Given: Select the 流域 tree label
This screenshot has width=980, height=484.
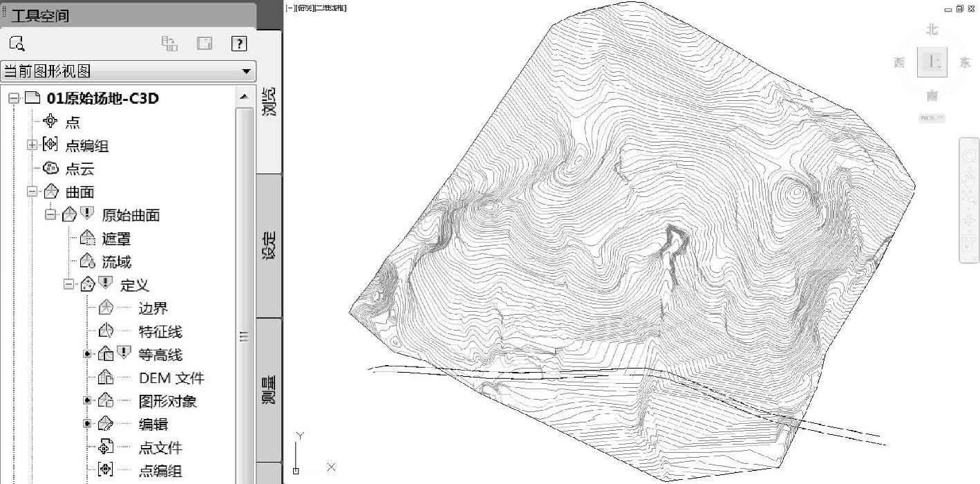Looking at the screenshot, I should coord(116,262).
